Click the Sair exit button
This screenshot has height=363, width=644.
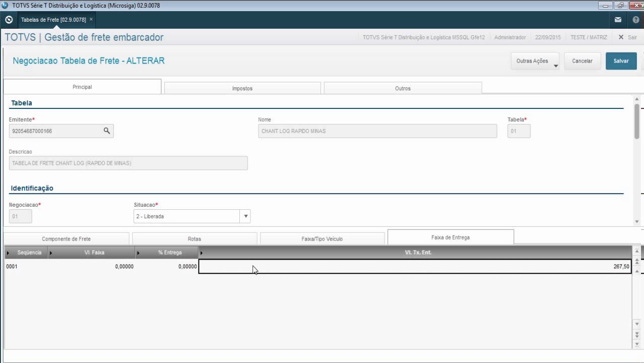(x=628, y=37)
